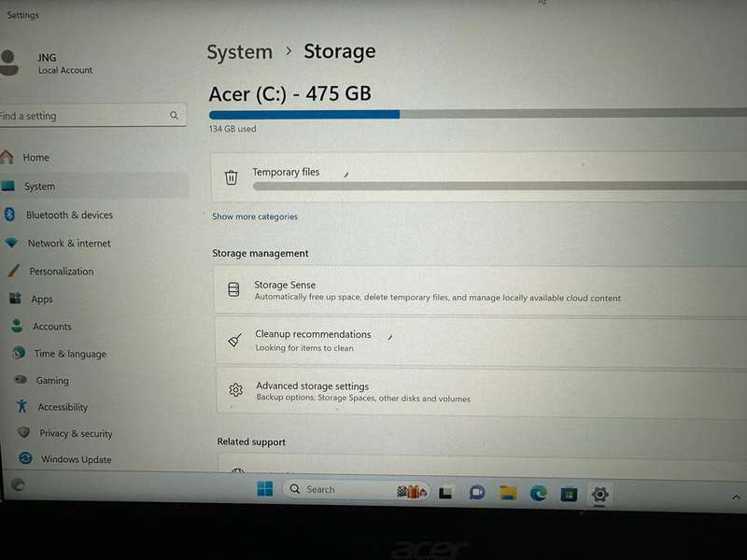The height and width of the screenshot is (560, 747).
Task: Click the Temporary files usage bar
Action: coord(500,186)
